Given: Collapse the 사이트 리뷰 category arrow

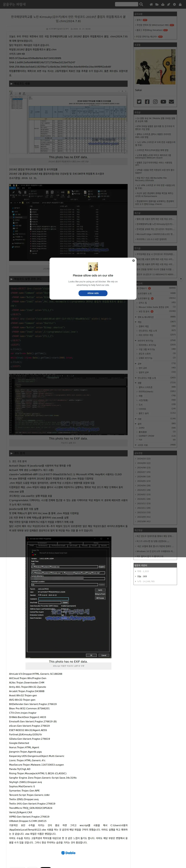Looking at the screenshot, I should (136, 445).
